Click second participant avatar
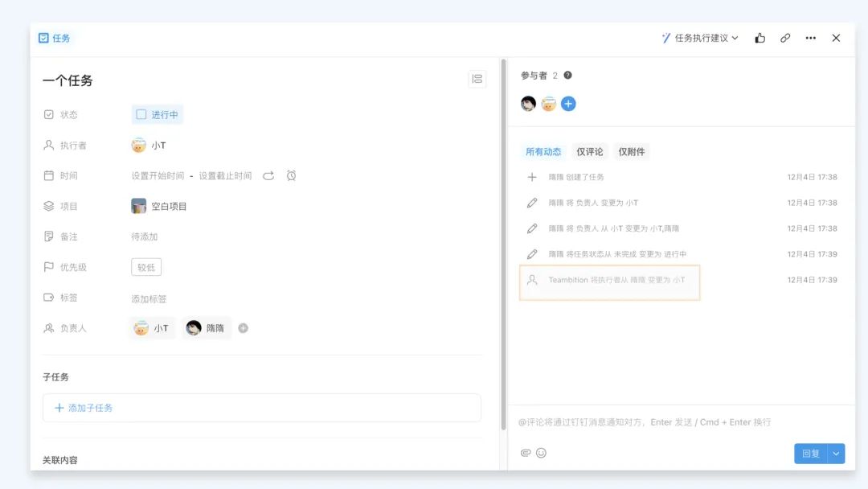The image size is (868, 489). [x=549, y=104]
